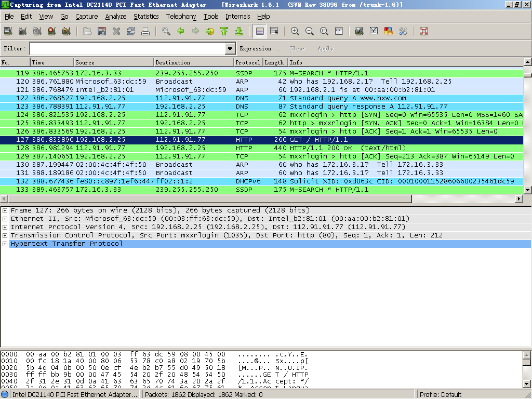This screenshot has height=399, width=532.
Task: Select packet 119 SSDP M-SEARCH row
Action: coord(262,73)
